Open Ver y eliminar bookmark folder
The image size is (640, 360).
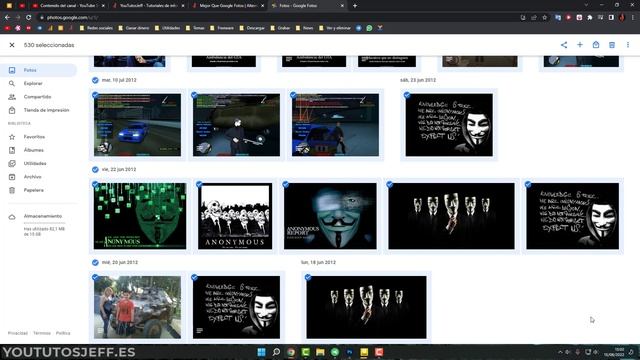coord(335,28)
